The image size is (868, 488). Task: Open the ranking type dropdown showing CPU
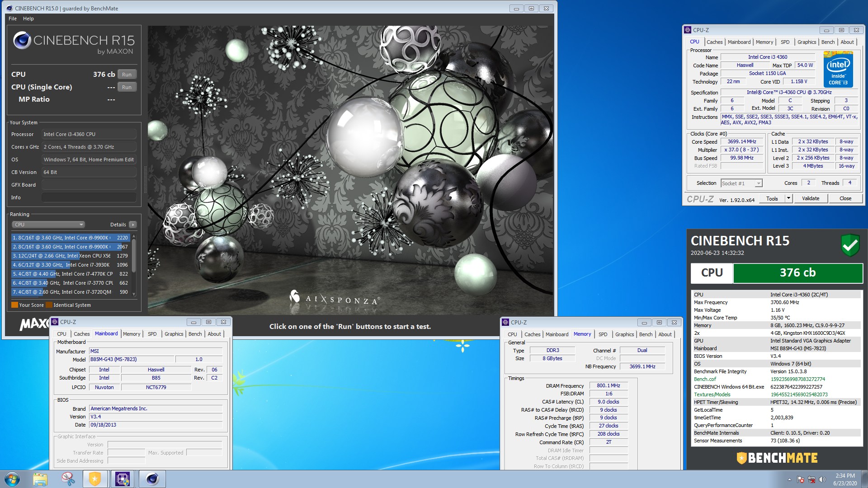coord(48,225)
